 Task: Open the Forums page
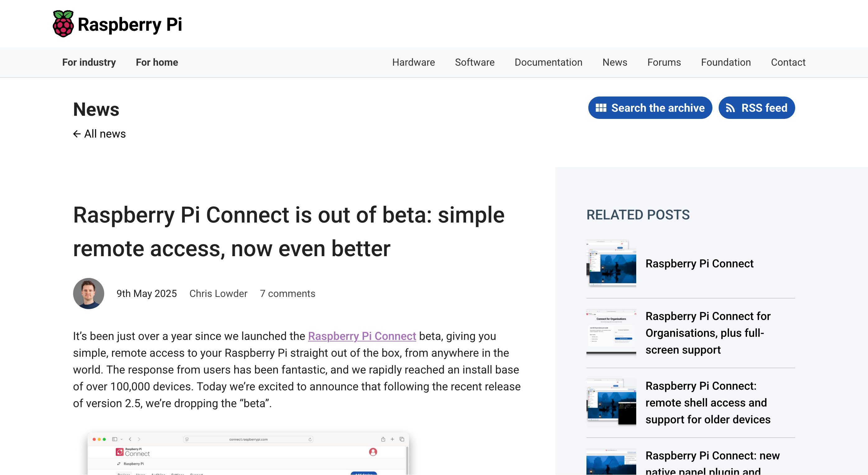point(664,62)
